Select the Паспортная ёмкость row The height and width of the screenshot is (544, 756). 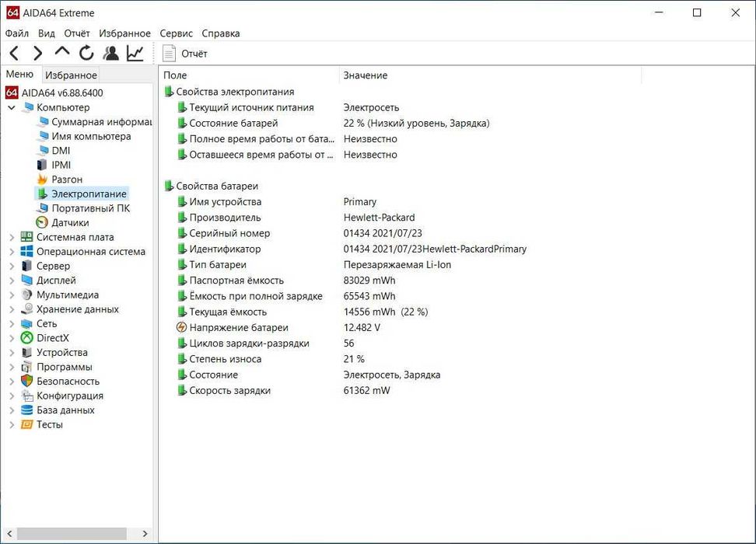coord(236,281)
